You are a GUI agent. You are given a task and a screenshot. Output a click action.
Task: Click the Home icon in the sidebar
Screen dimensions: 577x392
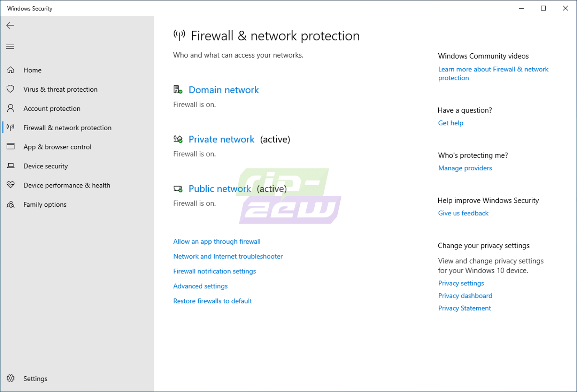(11, 70)
